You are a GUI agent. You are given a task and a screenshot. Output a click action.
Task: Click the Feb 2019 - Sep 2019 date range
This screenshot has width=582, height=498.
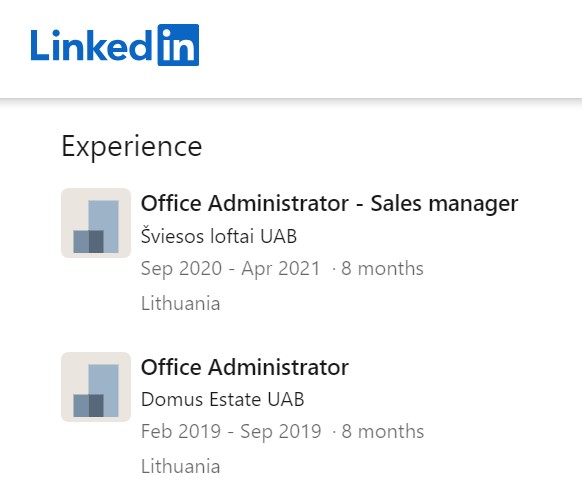tap(231, 431)
